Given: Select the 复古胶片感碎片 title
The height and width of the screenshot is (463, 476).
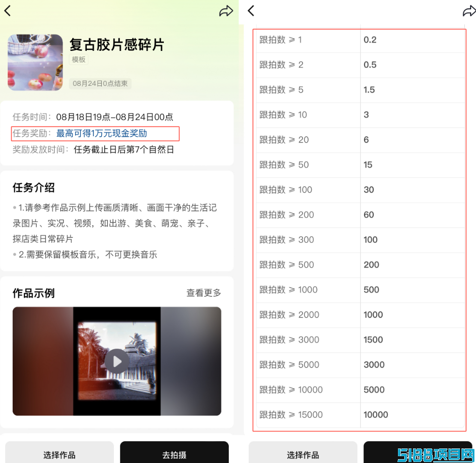Looking at the screenshot, I should click(x=117, y=45).
